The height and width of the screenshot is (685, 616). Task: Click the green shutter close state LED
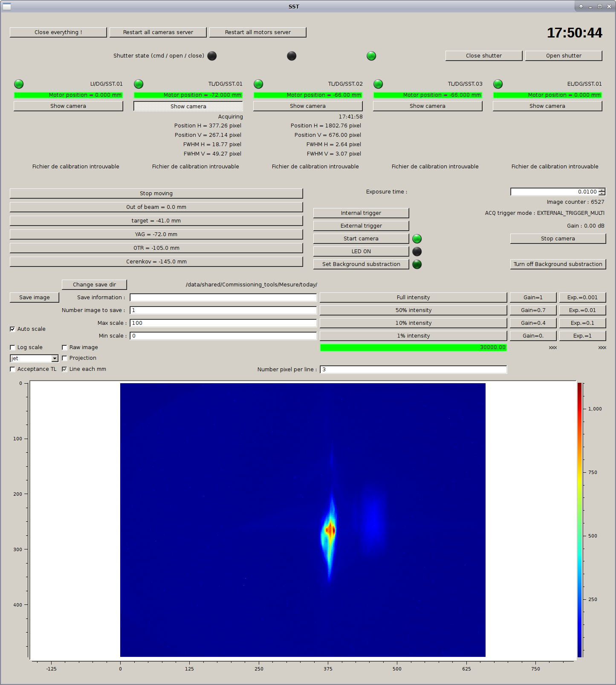(x=371, y=56)
